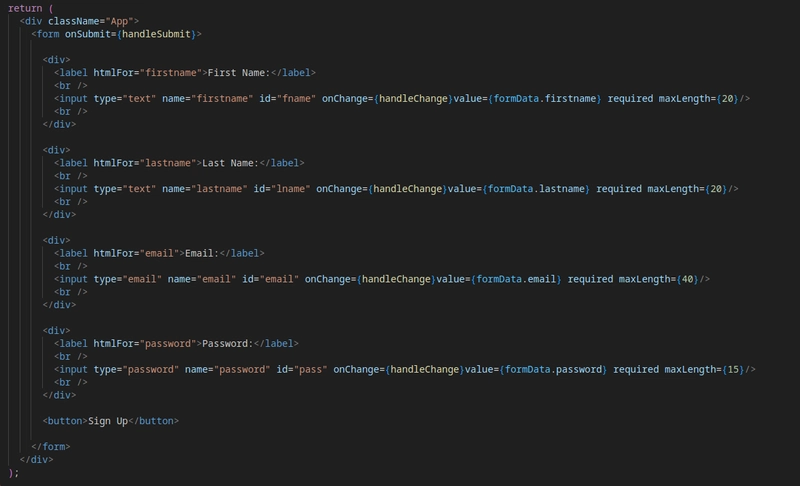Image resolution: width=800 pixels, height=486 pixels.
Task: Select the id="fname" attribute value
Action: click(x=287, y=98)
